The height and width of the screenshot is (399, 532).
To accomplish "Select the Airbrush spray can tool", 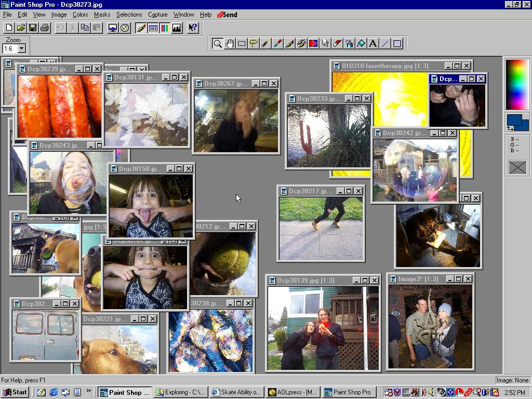I will coord(349,44).
